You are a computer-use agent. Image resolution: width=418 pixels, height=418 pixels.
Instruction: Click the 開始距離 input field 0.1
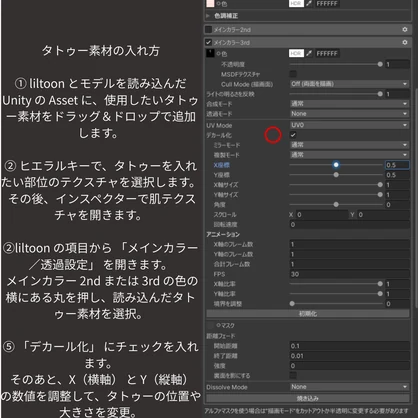coord(349,346)
